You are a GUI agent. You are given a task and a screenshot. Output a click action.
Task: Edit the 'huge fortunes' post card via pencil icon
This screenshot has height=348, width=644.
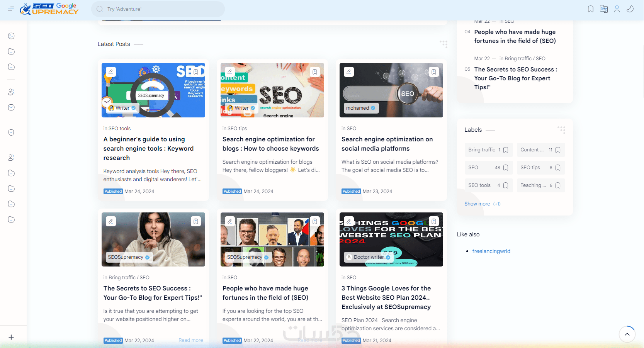point(230,221)
